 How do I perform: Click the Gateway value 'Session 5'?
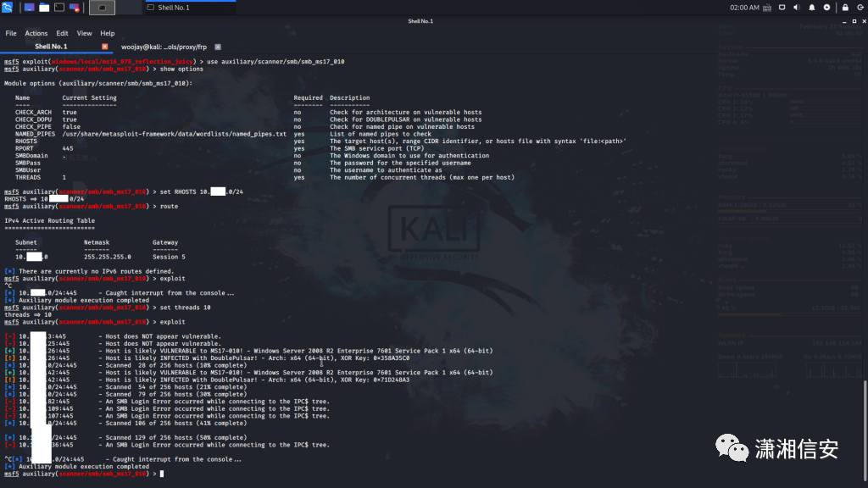(169, 257)
